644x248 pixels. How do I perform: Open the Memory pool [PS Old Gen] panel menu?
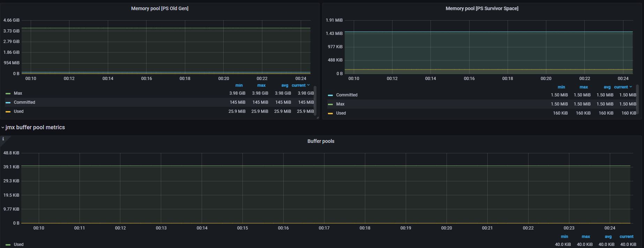[159, 8]
